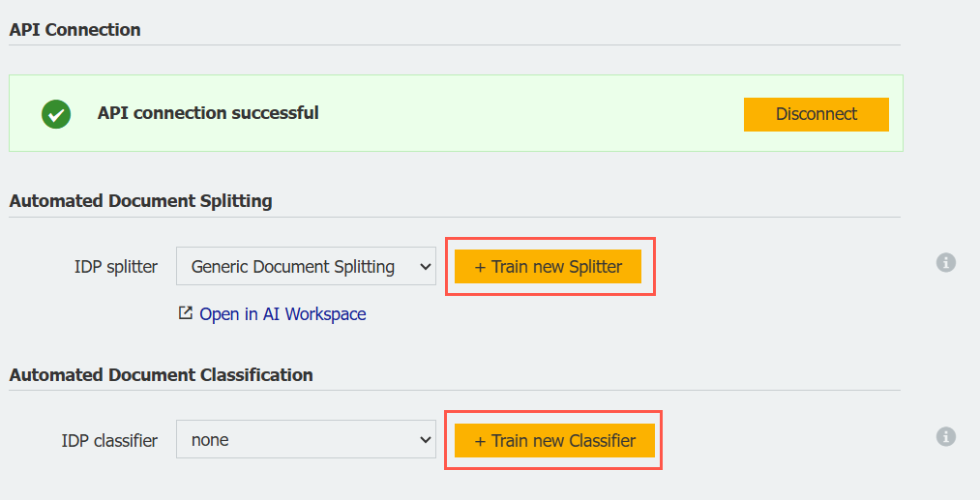Screen dimensions: 980x500
Task: Click the Train new Classifier button
Action: pyautogui.click(x=554, y=440)
